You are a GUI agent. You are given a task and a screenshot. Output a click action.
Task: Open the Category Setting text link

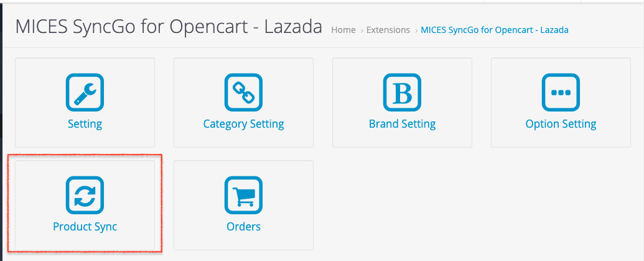[x=243, y=124]
